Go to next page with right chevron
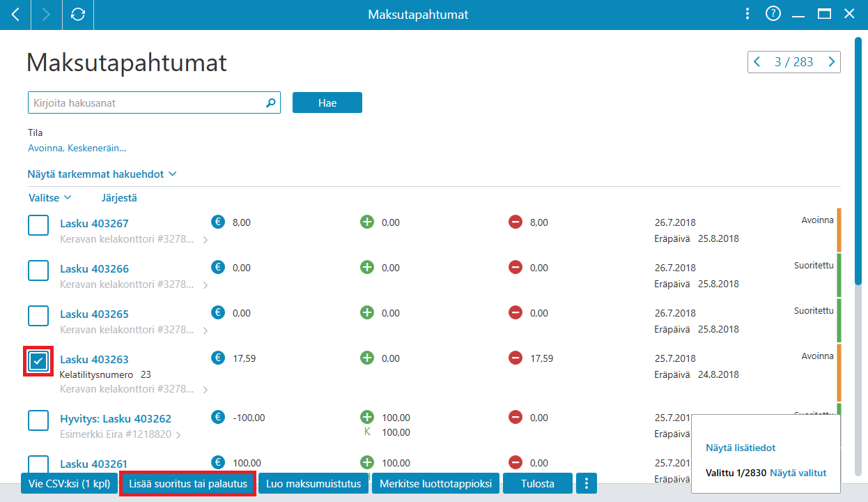Viewport: 868px width, 502px height. point(831,62)
